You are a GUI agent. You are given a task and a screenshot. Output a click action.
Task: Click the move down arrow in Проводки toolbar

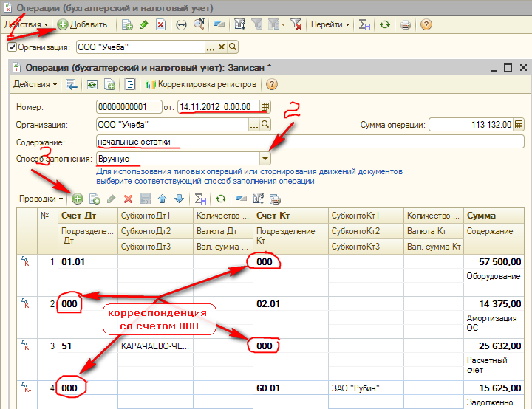tap(179, 199)
